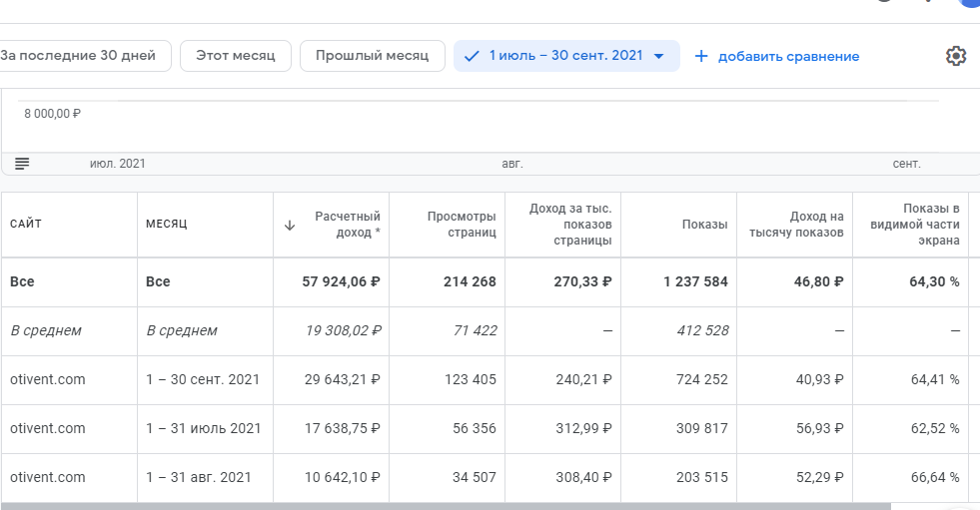Click otivent.com in the авг. 2021 row
The height and width of the screenshot is (510, 980).
pyautogui.click(x=48, y=477)
